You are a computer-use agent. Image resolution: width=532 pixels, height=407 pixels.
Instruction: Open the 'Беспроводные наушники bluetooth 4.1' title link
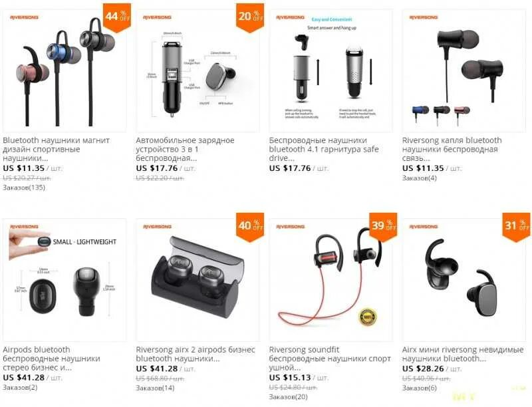(x=324, y=149)
